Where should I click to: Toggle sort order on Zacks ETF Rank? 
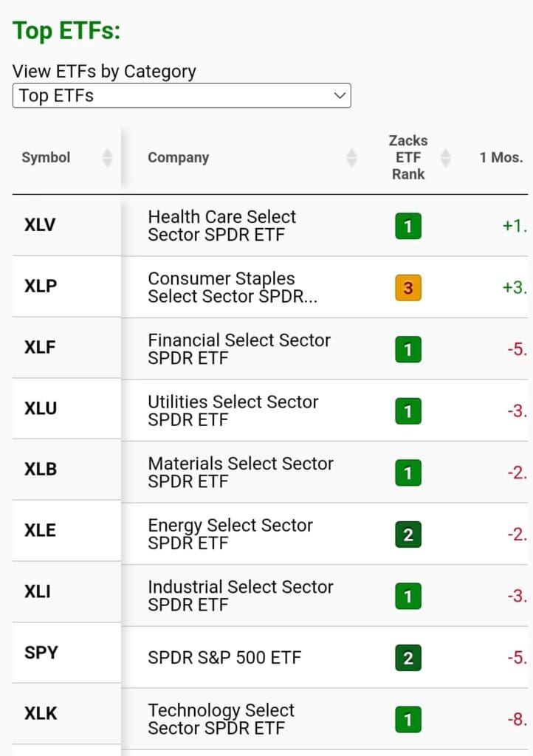(x=444, y=157)
